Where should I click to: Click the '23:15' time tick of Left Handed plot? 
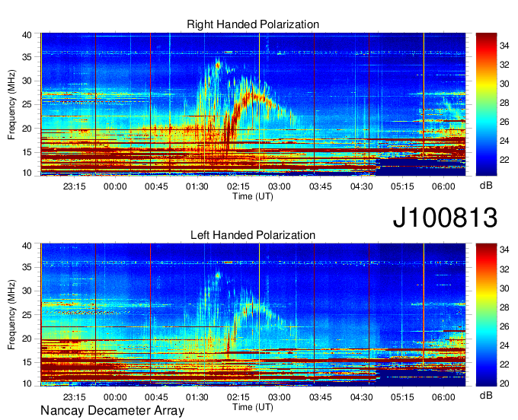pos(74,397)
